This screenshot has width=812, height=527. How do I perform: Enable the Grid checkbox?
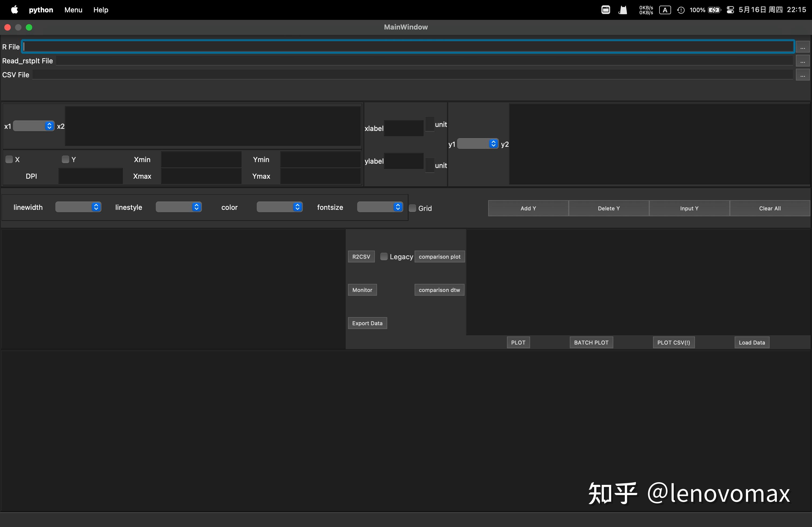pyautogui.click(x=413, y=208)
